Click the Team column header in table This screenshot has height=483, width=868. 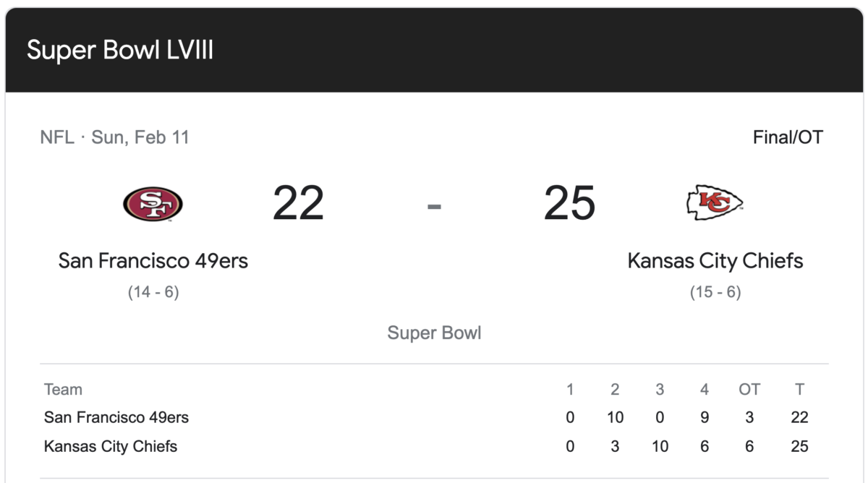(63, 390)
